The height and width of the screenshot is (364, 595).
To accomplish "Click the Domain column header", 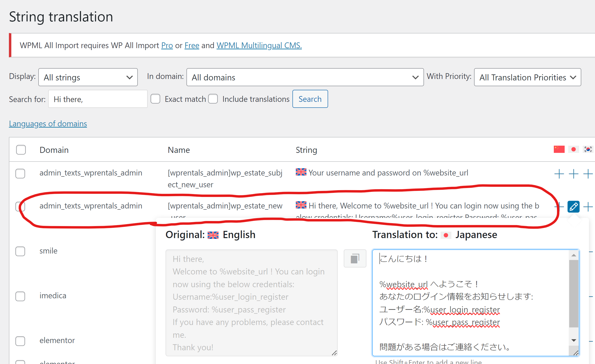I will tap(54, 150).
